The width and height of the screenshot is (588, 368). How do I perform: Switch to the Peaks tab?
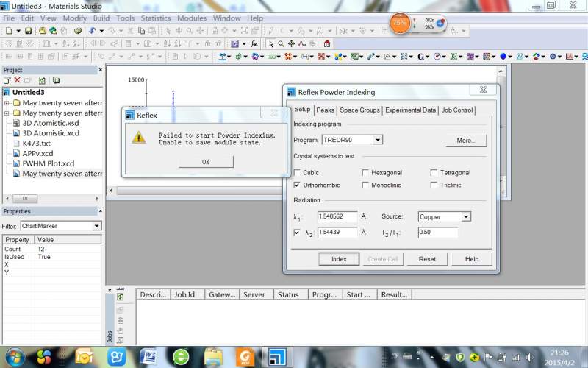point(325,110)
